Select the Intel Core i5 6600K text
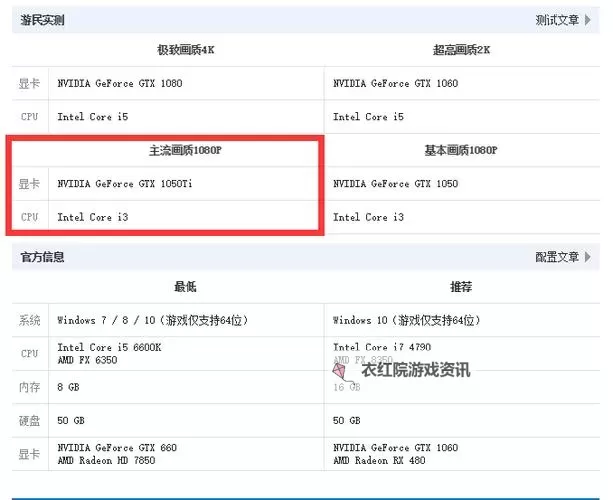613x500 pixels. point(109,347)
